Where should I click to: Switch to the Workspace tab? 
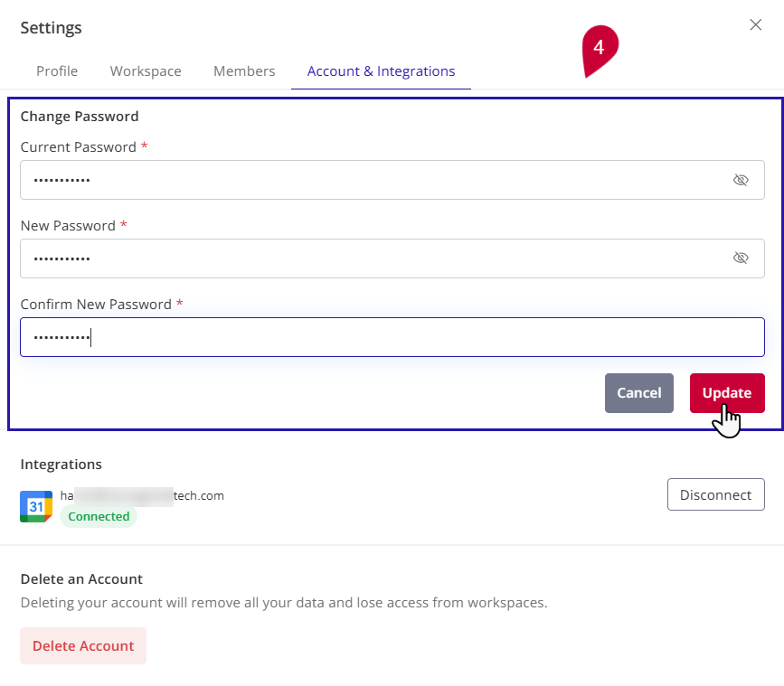(x=146, y=70)
